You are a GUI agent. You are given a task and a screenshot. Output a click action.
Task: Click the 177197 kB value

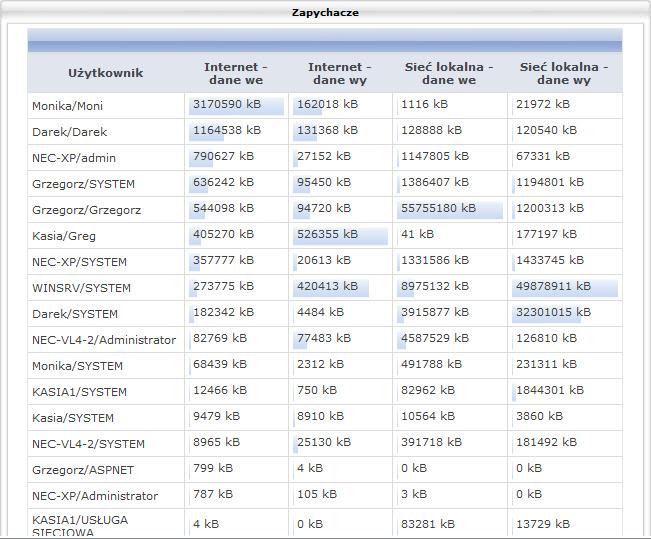(x=546, y=235)
